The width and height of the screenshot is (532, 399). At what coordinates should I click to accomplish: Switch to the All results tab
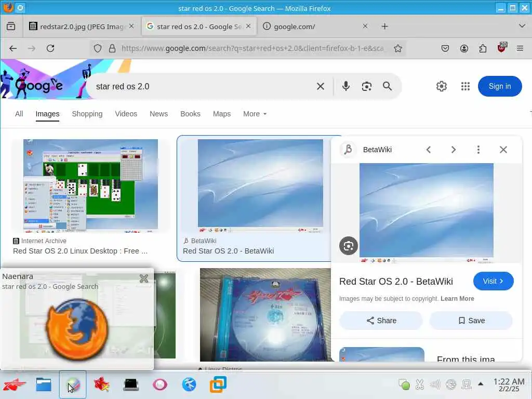[x=19, y=114]
